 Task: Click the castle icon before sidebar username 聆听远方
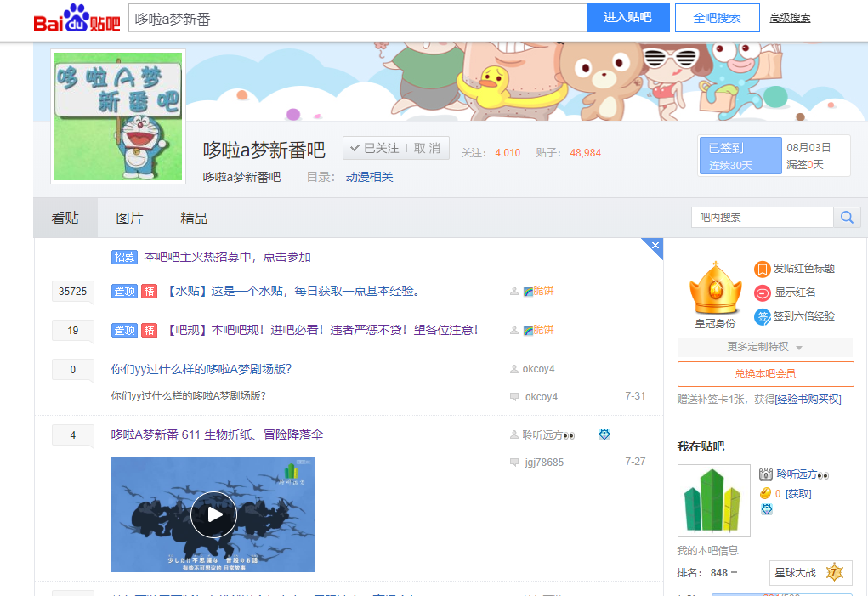(x=766, y=474)
